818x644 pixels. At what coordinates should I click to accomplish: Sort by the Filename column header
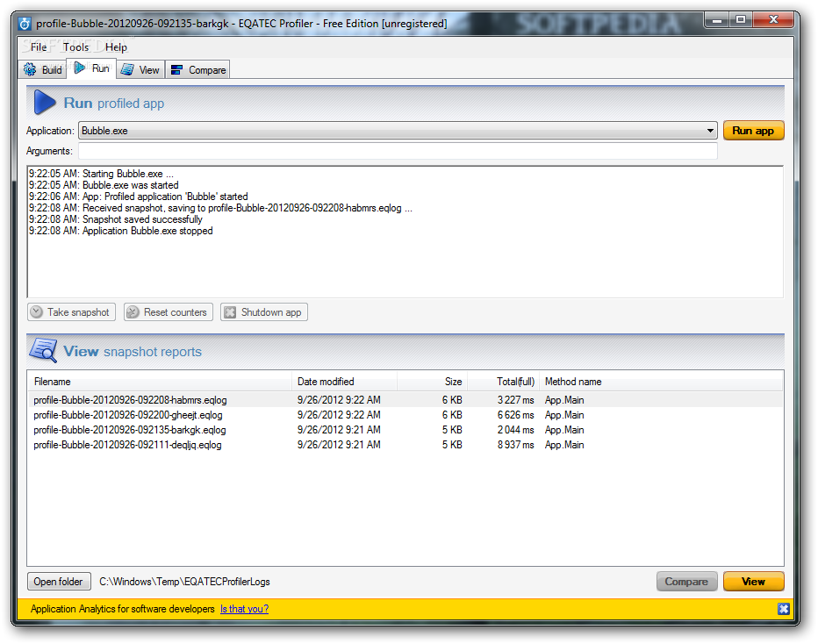(160, 382)
